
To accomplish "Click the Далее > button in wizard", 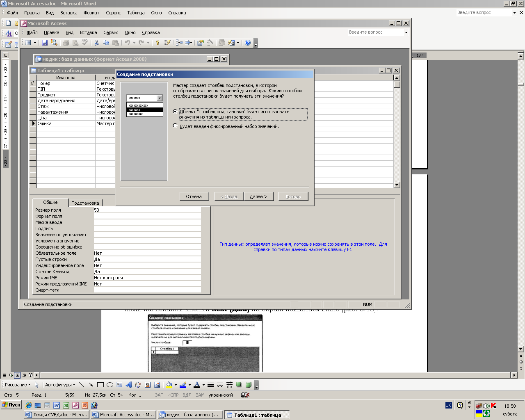I will [x=258, y=196].
